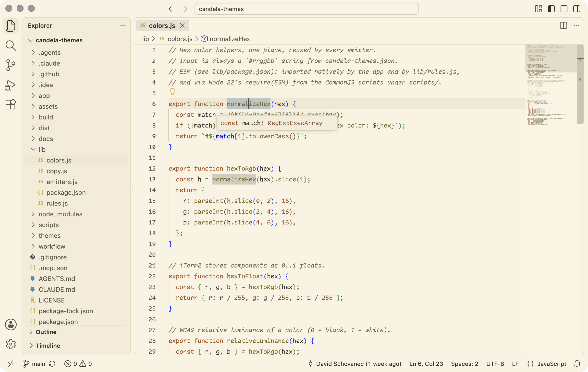
Task: Select the colors.js editor tab
Action: pyautogui.click(x=163, y=25)
